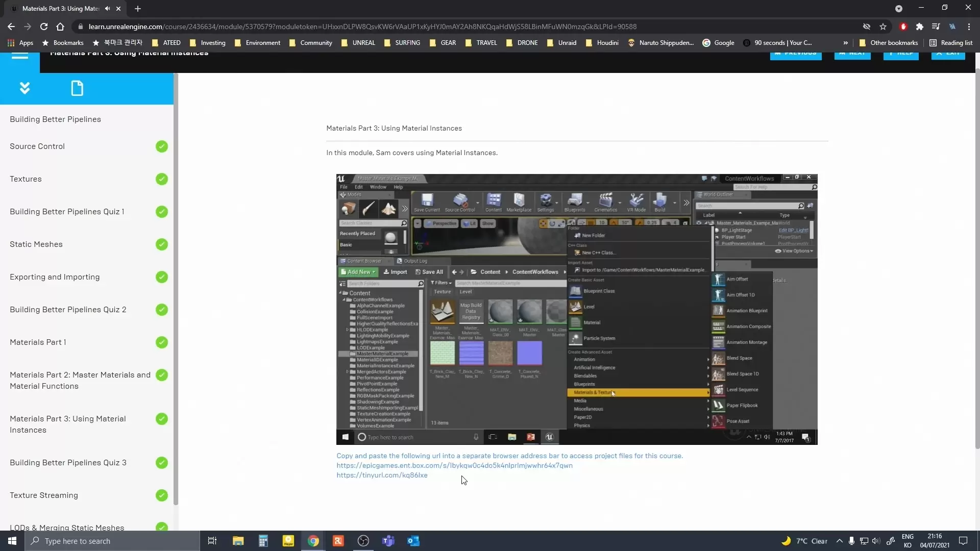Screen dimensions: 980x551
Task: Click the Source Control completion checkmark
Action: coord(162,146)
